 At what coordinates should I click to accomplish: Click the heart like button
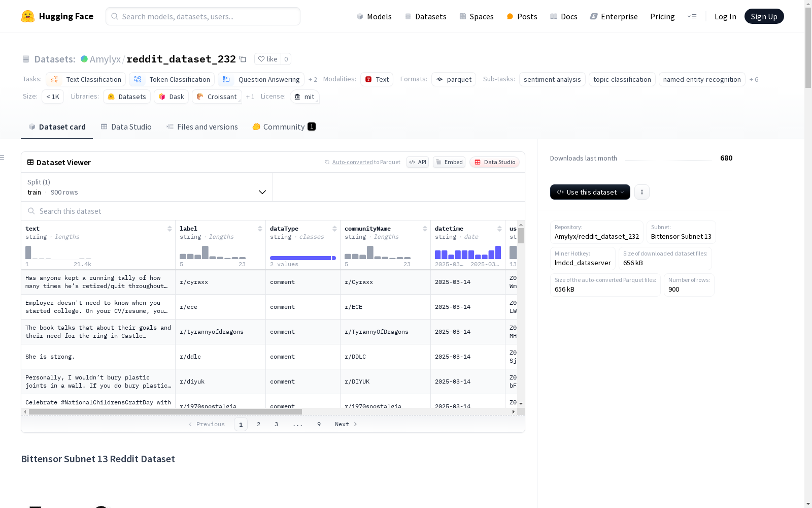click(267, 59)
